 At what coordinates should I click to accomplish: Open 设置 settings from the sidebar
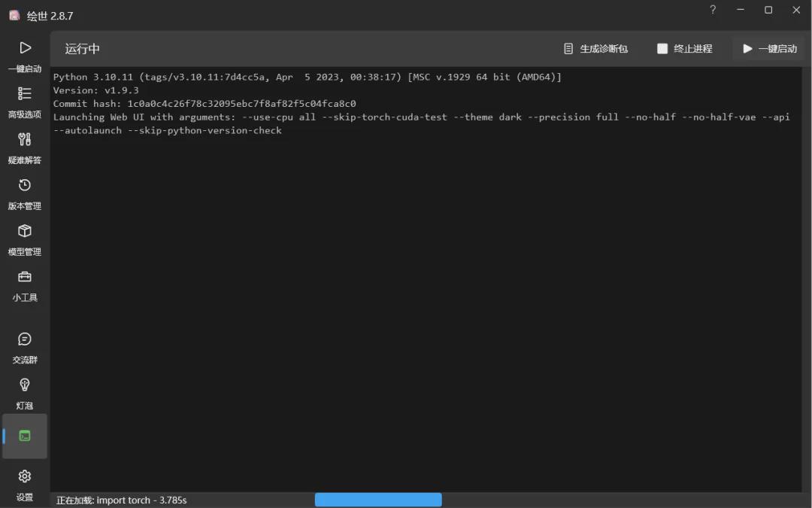25,478
